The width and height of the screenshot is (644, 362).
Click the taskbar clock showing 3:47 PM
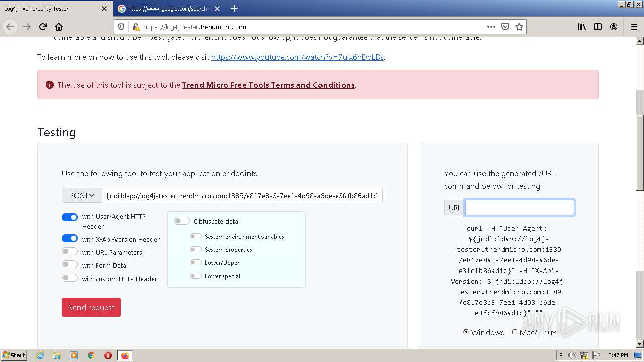(x=618, y=355)
